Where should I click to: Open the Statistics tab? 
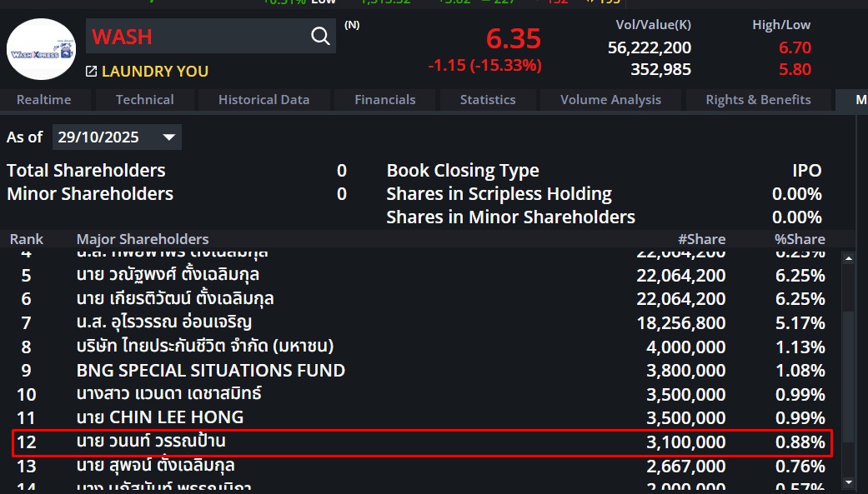pyautogui.click(x=487, y=100)
